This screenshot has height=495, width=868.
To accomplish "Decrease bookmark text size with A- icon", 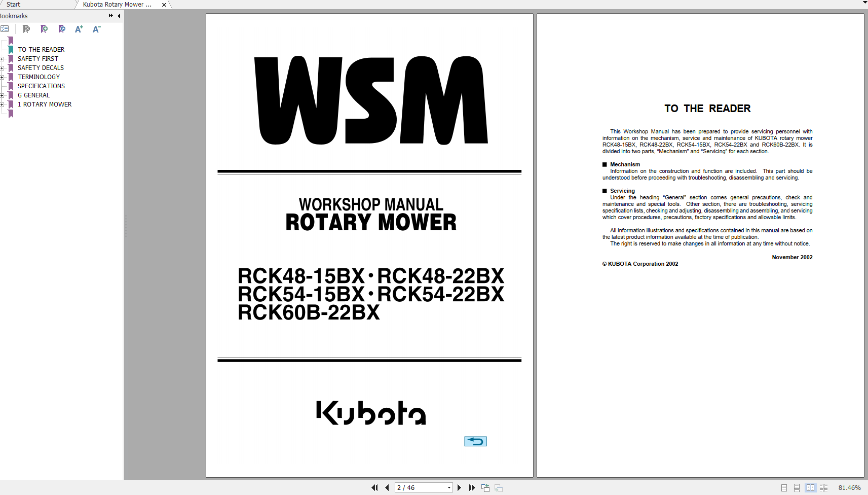I will 96,29.
